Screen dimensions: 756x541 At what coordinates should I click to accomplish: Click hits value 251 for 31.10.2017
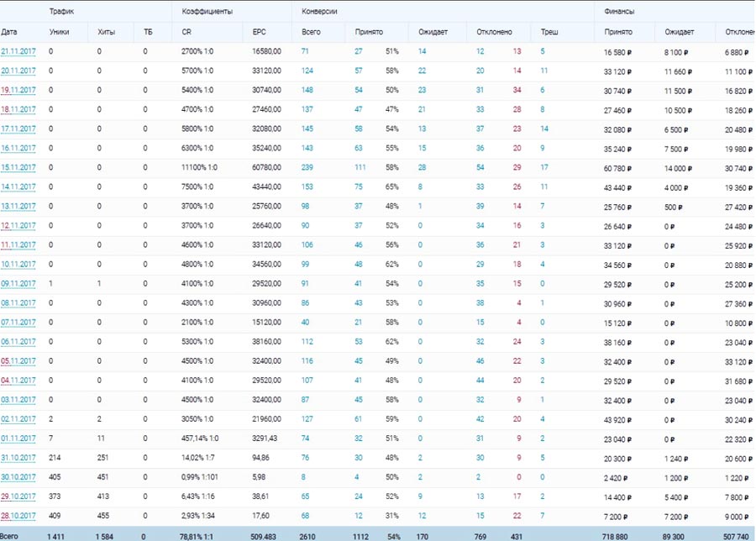tap(102, 458)
